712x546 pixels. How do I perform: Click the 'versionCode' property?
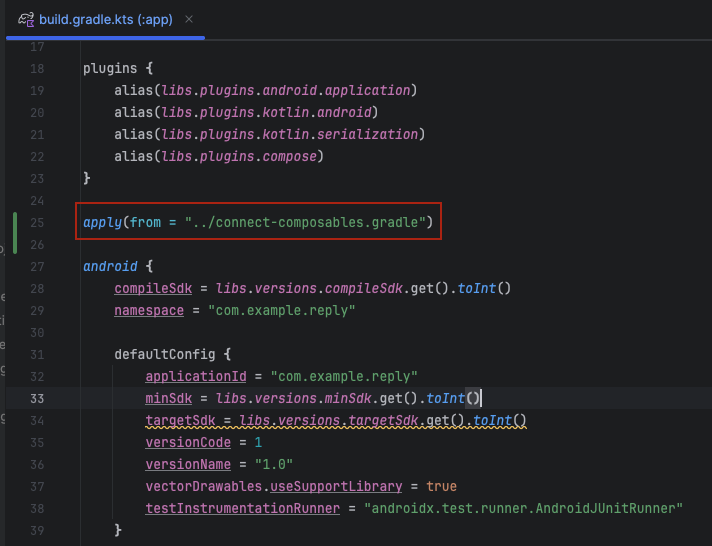pos(188,442)
